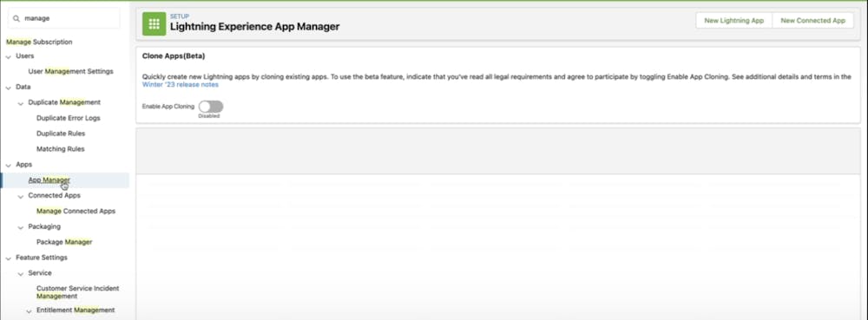Image resolution: width=868 pixels, height=320 pixels.
Task: Open App Manager in the sidebar
Action: tap(49, 180)
